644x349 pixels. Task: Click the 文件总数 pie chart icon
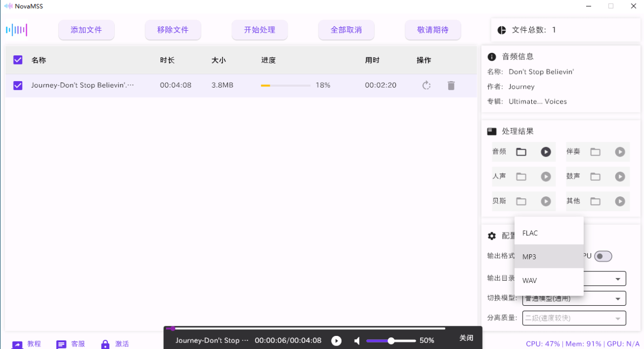(x=502, y=30)
